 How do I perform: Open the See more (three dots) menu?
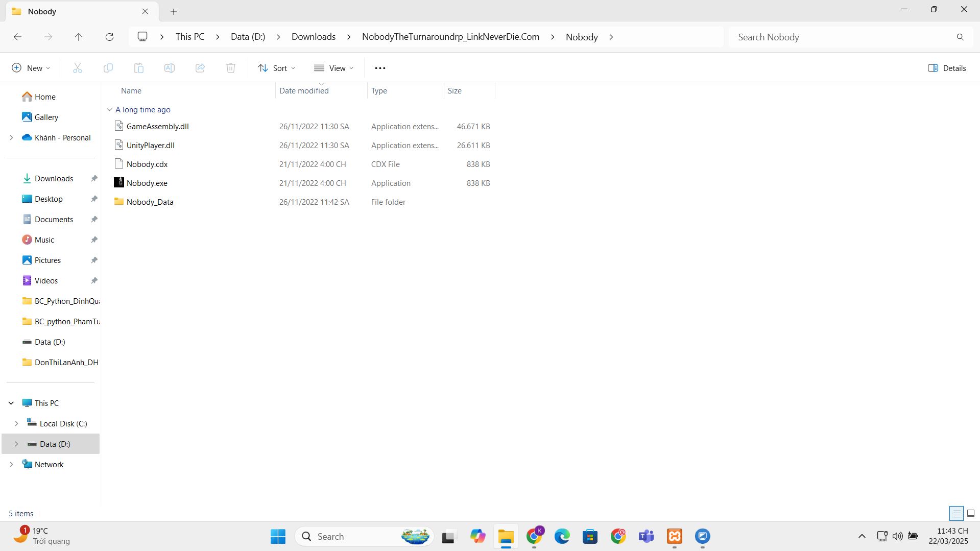tap(380, 68)
